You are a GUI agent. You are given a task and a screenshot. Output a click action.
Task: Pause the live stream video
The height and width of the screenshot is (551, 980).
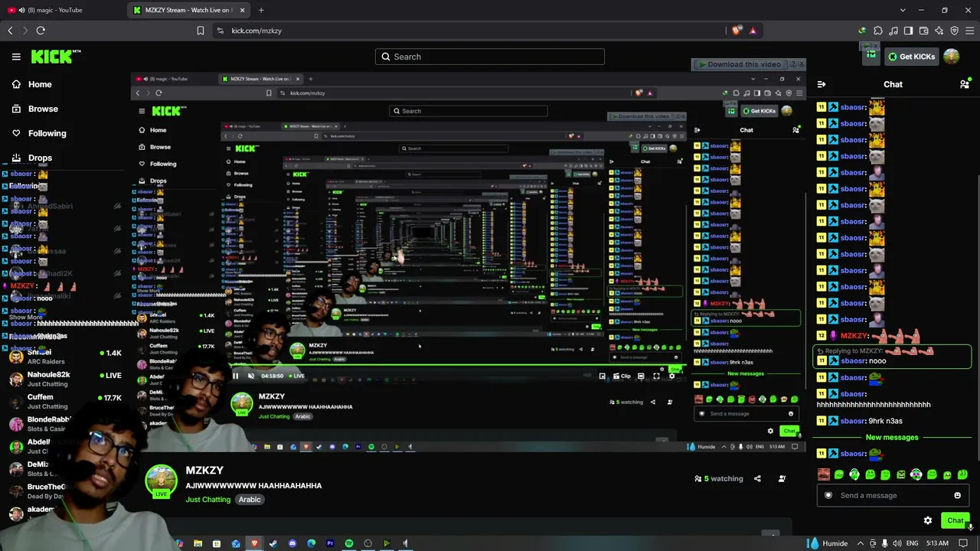pyautogui.click(x=235, y=376)
